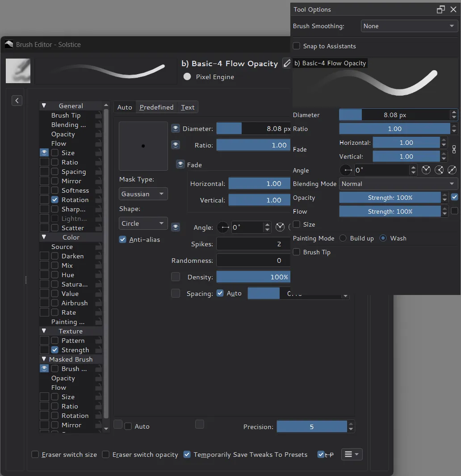This screenshot has height=476, width=461.
Task: Select Flow under the General category
Action: pos(59,143)
